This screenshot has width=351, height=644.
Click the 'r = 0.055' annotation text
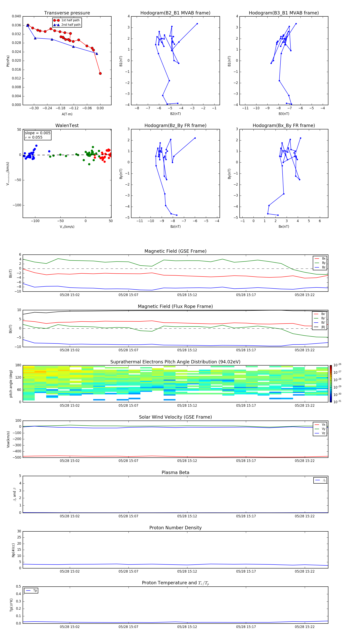tap(34, 137)
